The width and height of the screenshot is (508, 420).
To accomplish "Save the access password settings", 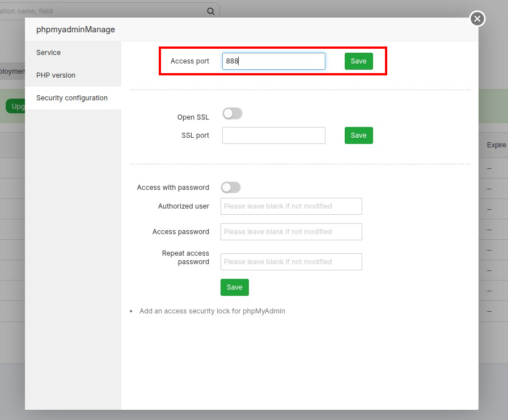I will (235, 287).
